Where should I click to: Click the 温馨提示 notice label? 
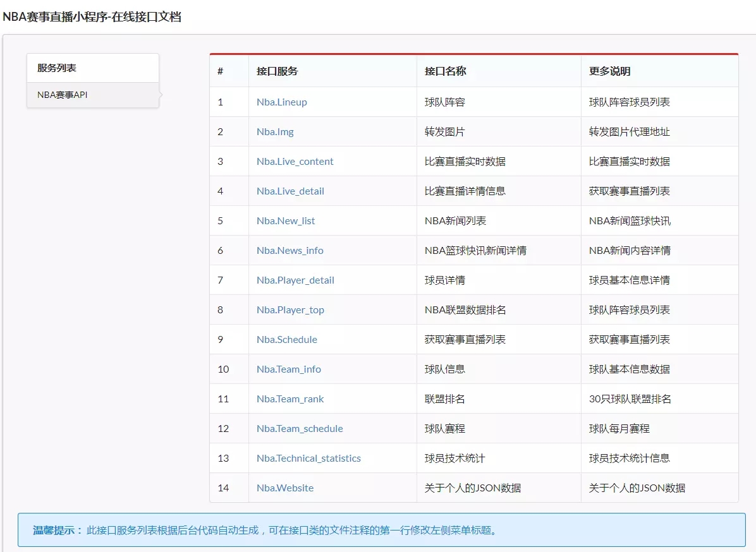click(58, 531)
